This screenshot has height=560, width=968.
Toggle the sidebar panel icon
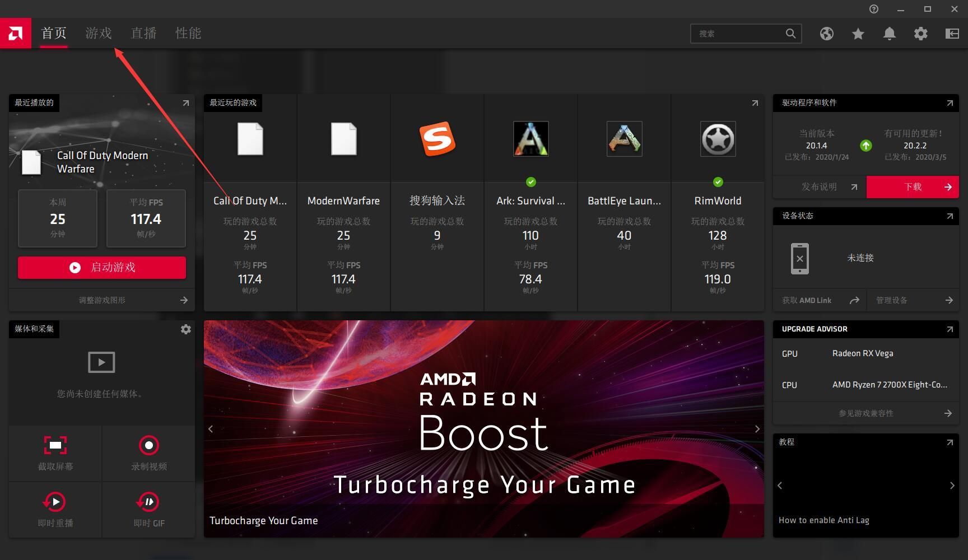(952, 34)
